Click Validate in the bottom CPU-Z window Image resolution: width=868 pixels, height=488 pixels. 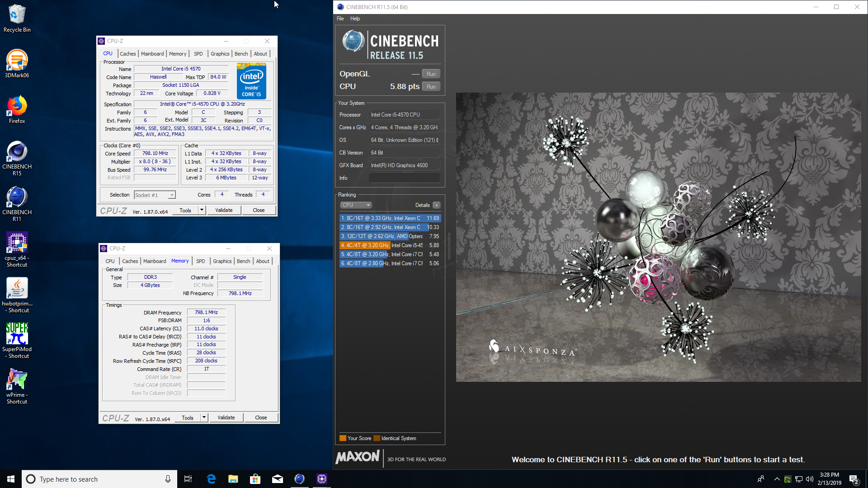(x=226, y=418)
